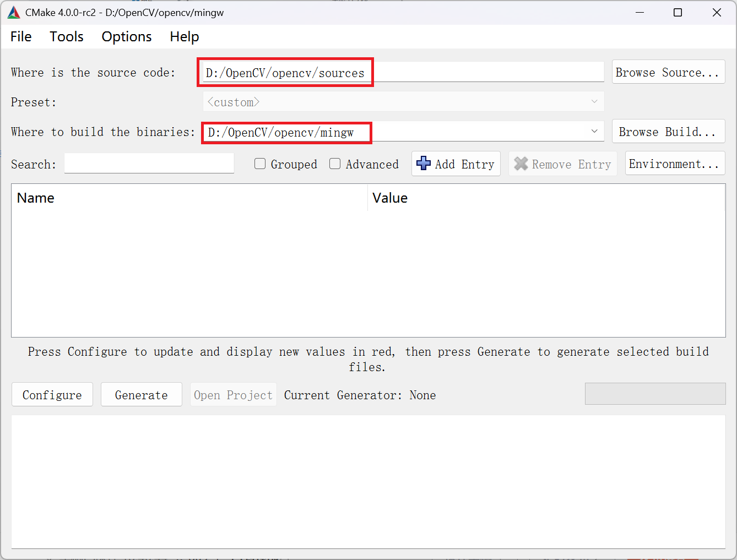Close the CMake window

coord(717,13)
